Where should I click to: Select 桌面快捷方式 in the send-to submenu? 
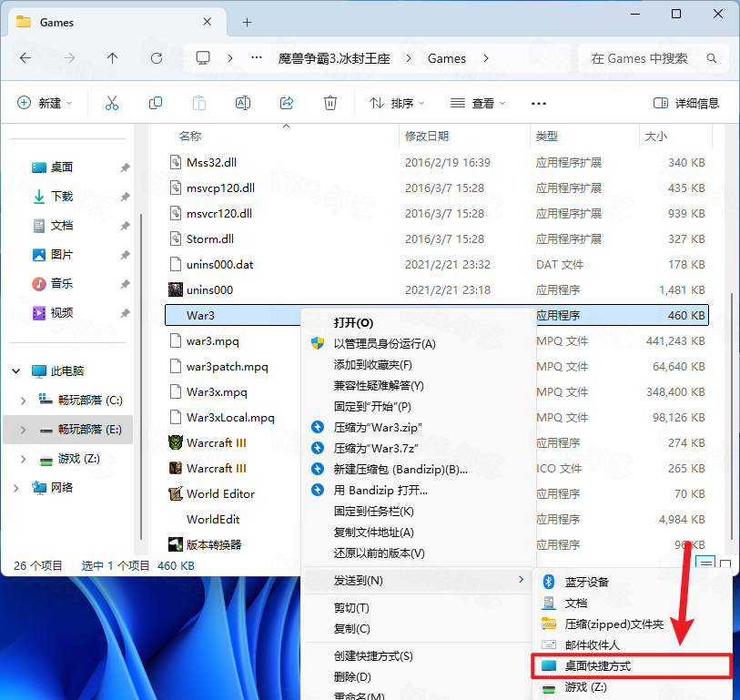632,666
